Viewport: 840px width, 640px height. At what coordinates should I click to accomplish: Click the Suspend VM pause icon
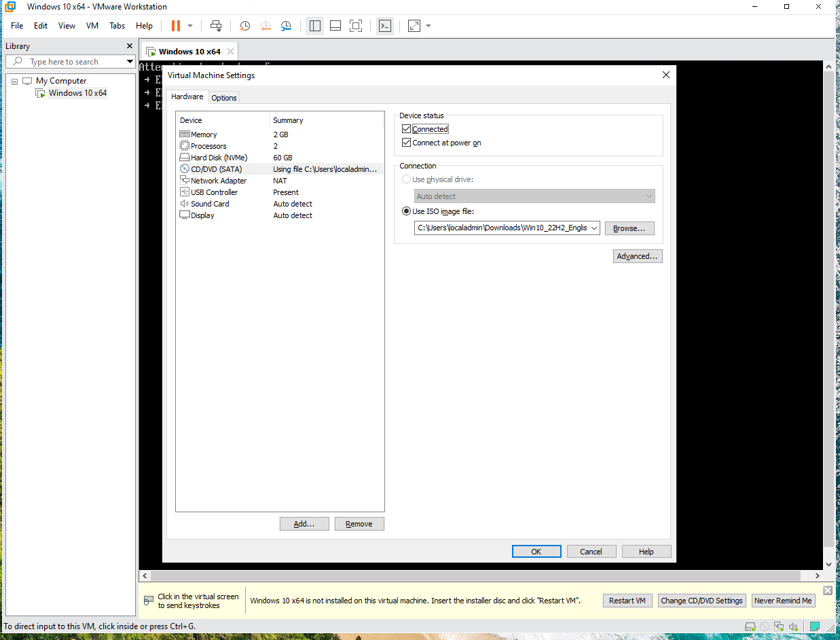(x=176, y=26)
